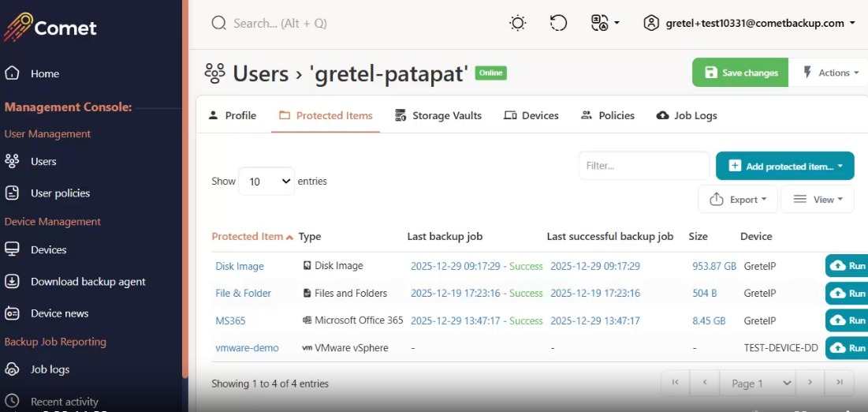The height and width of the screenshot is (412, 868).
Task: Open vmware-demo protected item link
Action: click(247, 348)
